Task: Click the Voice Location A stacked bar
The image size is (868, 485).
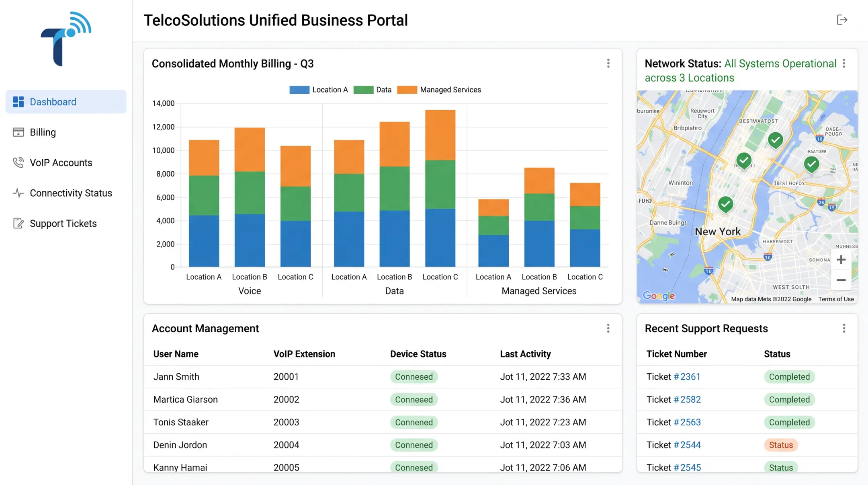Action: (204, 203)
